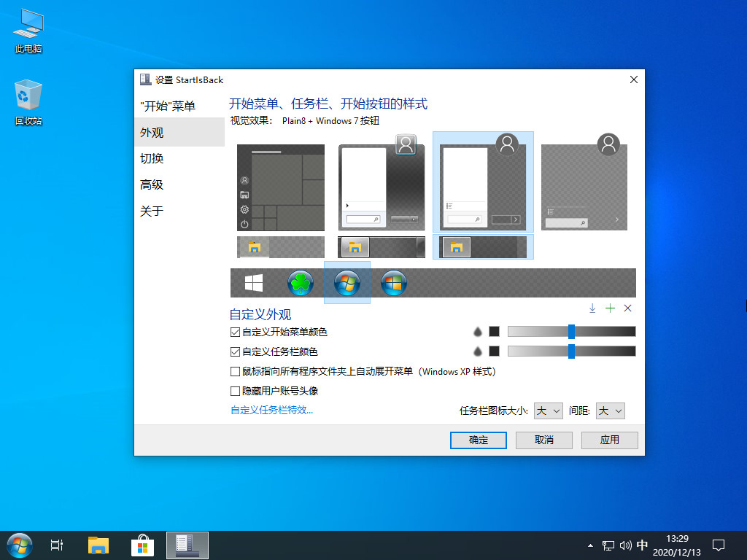Click the taskbar color gradient slider
This screenshot has width=747, height=560.
point(571,351)
